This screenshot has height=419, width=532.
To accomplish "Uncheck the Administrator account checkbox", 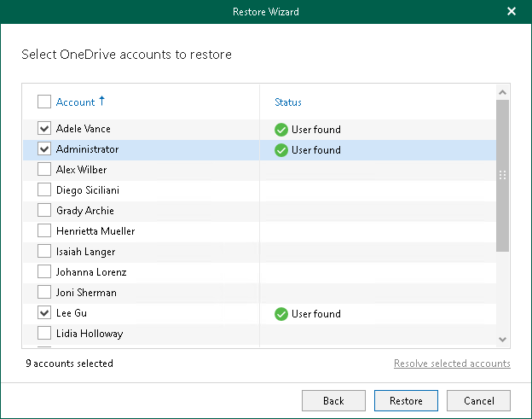I will (44, 149).
